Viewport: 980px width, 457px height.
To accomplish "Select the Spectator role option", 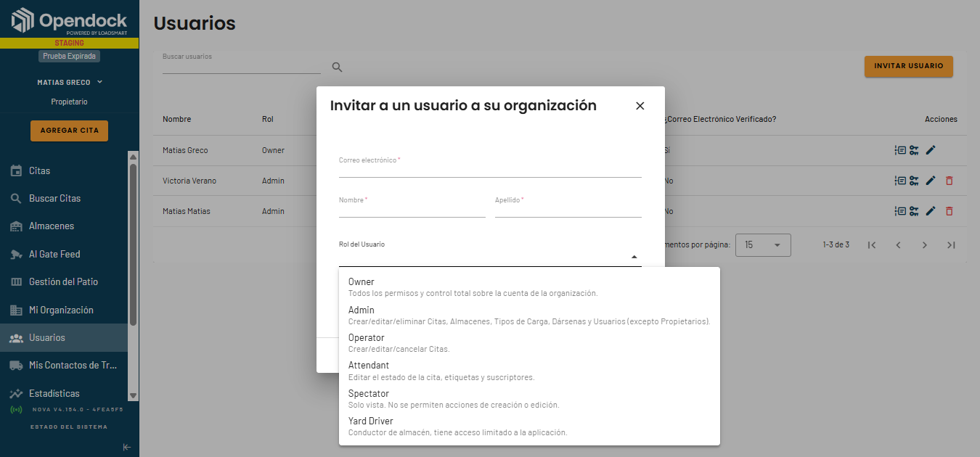I will coord(529,399).
